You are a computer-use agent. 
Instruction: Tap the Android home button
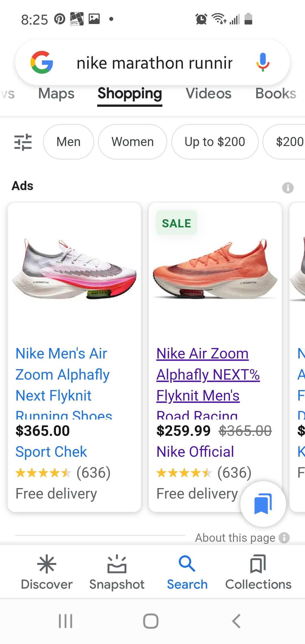151,621
